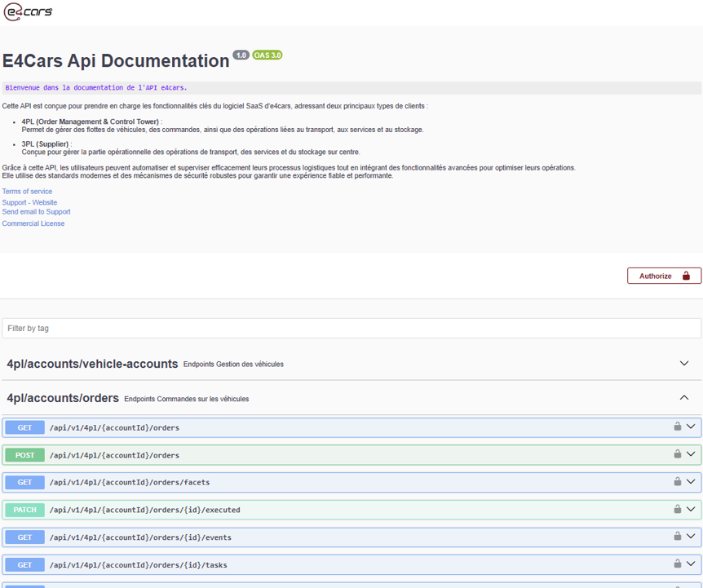Open the Support - Website link
Screen dimensions: 703x588
point(29,202)
